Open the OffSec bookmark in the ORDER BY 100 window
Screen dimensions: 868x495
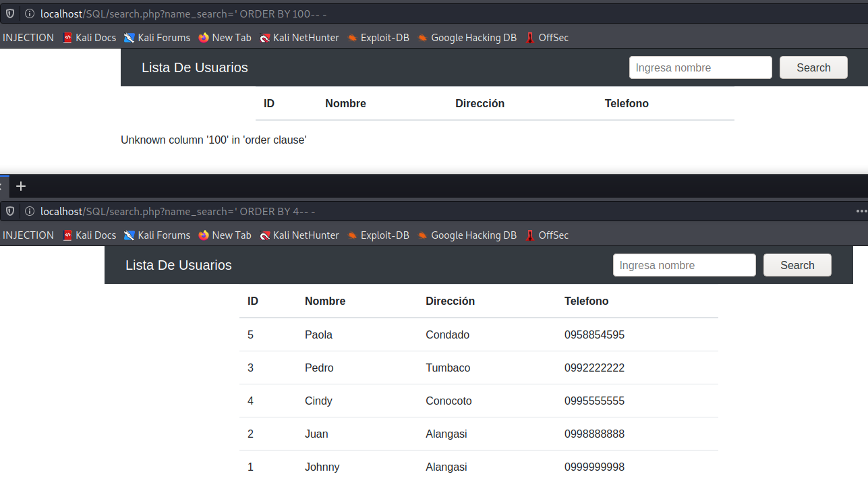click(x=547, y=38)
